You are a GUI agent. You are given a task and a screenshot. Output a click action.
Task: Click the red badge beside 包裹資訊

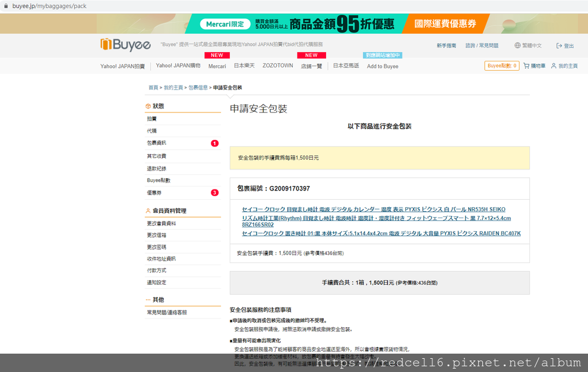(215, 144)
